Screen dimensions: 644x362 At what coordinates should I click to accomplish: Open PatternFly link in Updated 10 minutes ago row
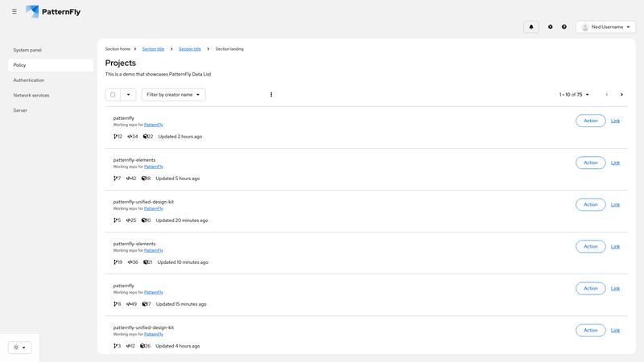click(x=154, y=250)
